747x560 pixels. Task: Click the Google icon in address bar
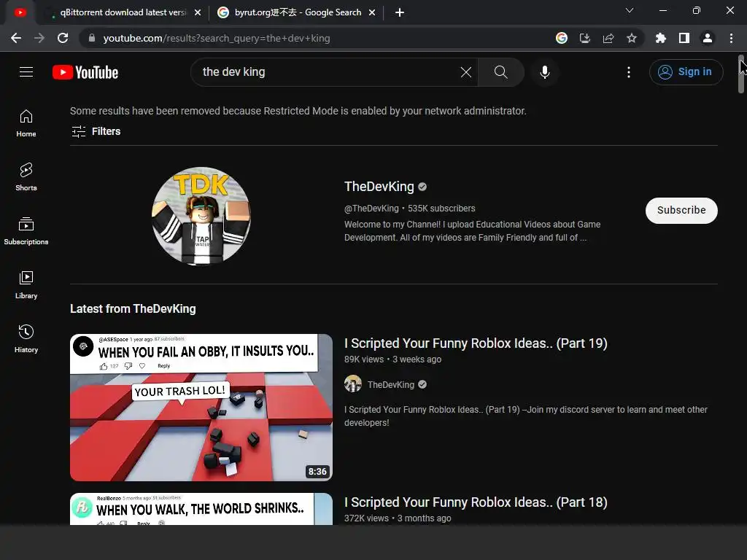coord(562,38)
